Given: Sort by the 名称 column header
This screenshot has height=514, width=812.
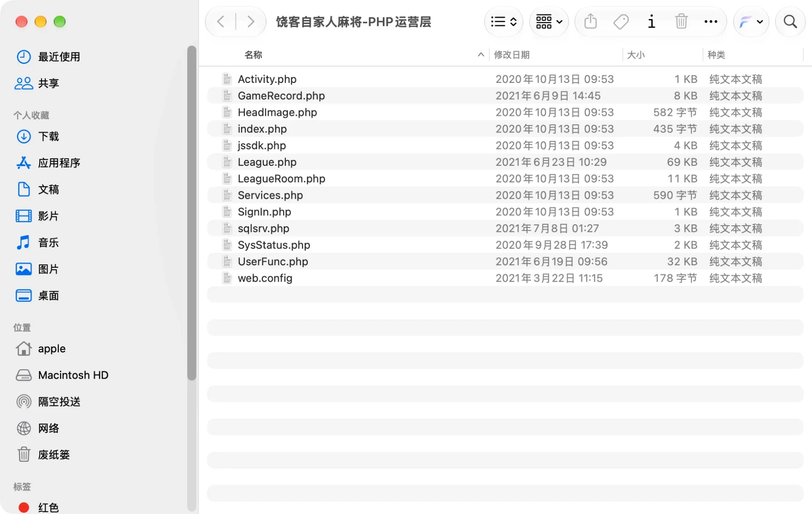Looking at the screenshot, I should (x=253, y=55).
